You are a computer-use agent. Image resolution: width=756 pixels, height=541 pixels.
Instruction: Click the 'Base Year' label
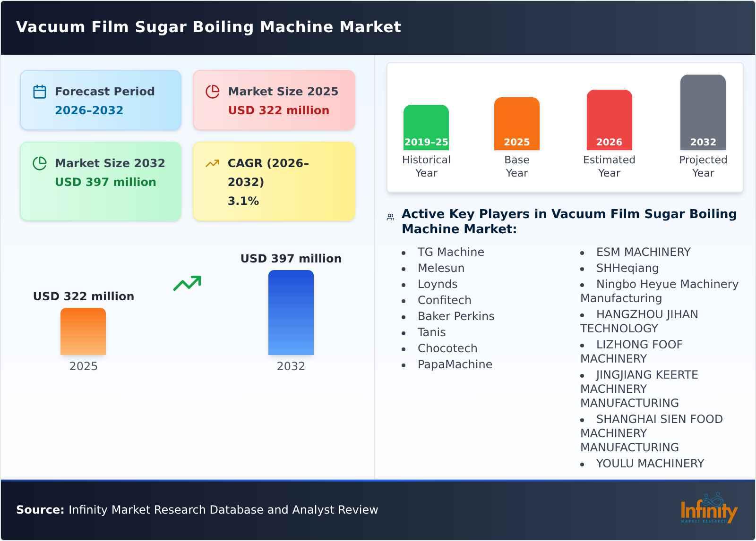(x=517, y=167)
